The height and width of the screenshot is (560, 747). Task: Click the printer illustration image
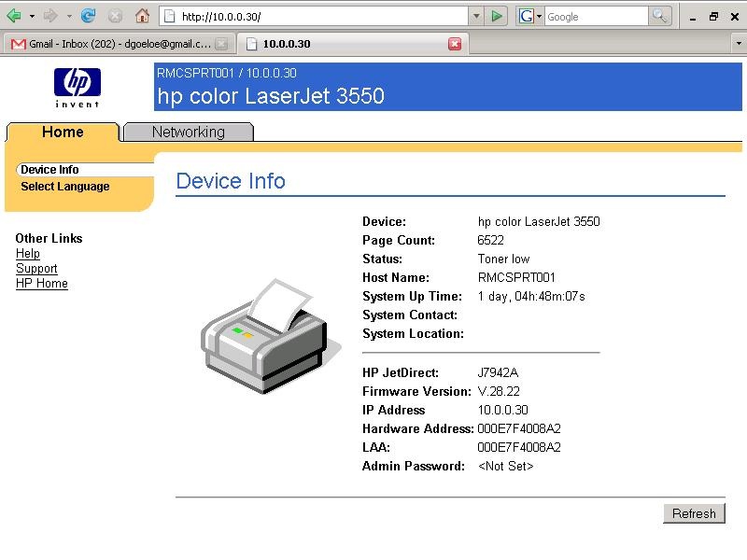coord(270,336)
